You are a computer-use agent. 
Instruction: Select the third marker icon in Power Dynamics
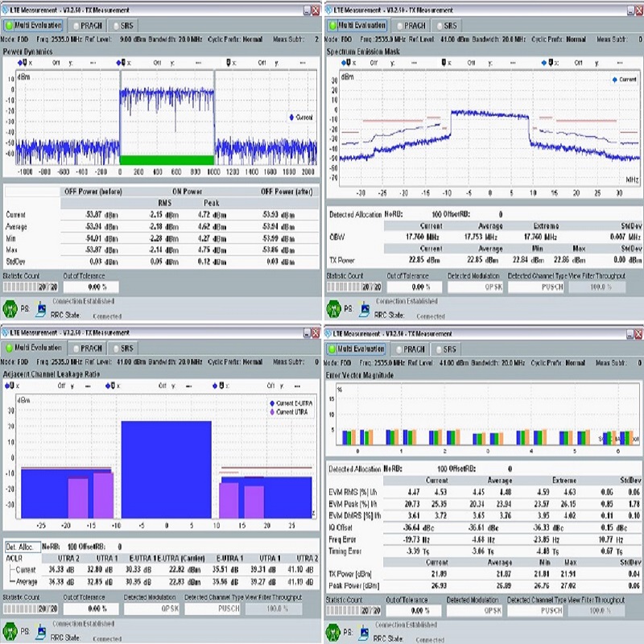tap(229, 62)
